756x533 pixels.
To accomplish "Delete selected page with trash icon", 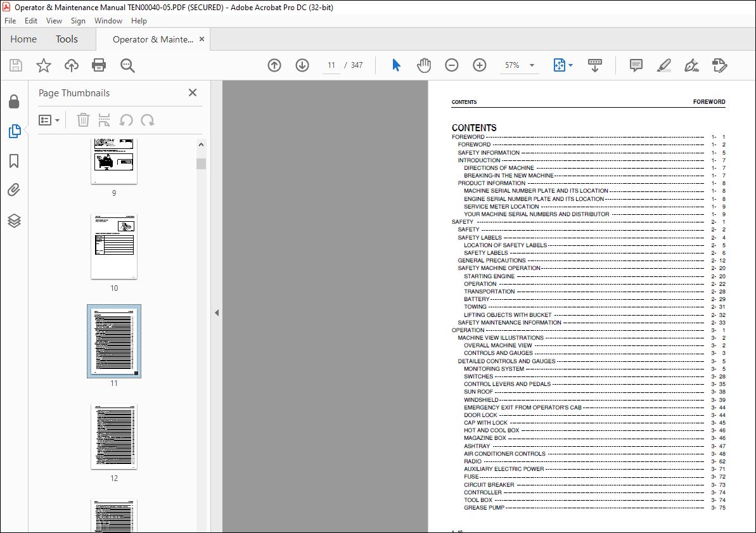I will (83, 120).
